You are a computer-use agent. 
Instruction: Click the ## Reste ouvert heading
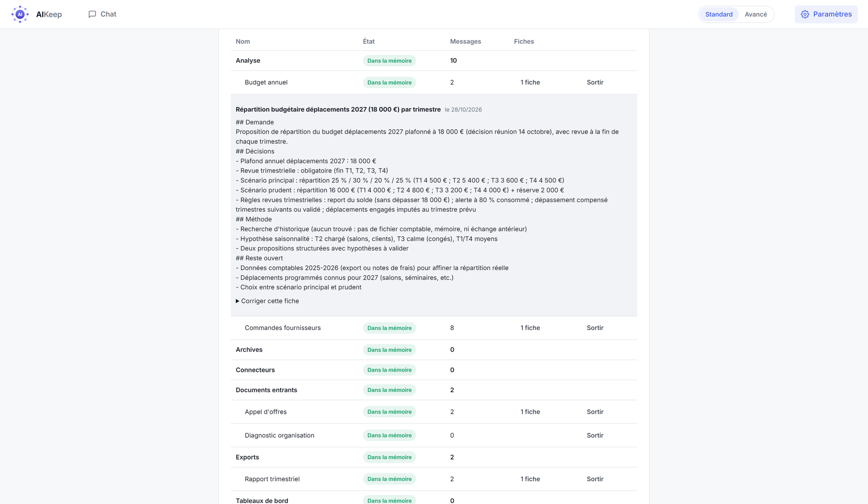click(259, 258)
